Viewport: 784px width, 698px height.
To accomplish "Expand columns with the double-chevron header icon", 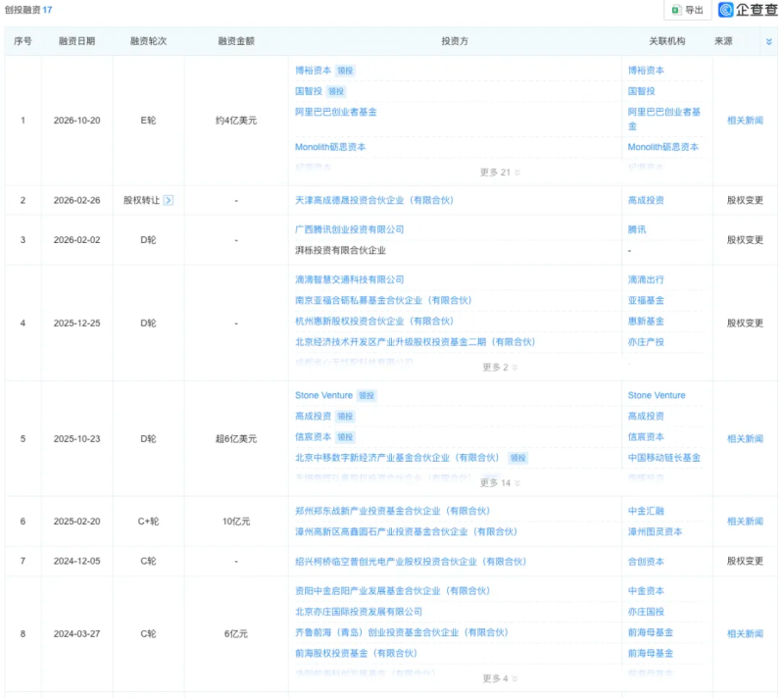I will pyautogui.click(x=769, y=41).
